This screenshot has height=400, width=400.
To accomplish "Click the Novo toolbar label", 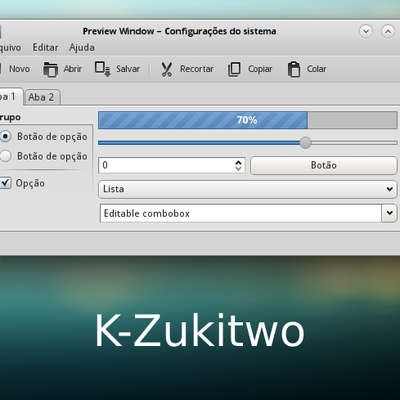I will 19,69.
